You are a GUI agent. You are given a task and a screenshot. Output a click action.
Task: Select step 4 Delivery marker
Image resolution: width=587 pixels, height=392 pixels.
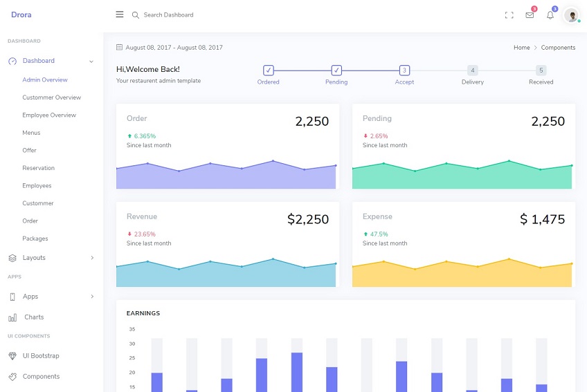tap(473, 70)
